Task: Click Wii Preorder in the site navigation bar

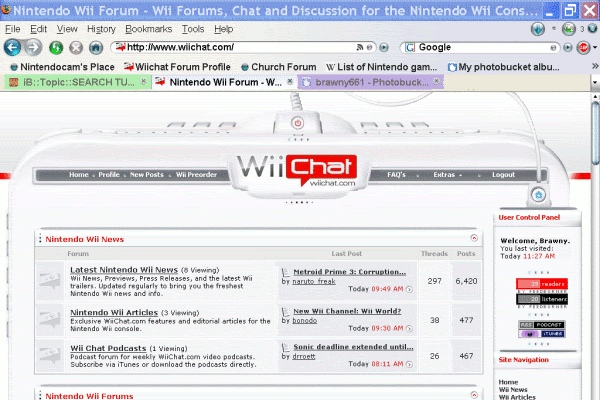Action: 196,175
